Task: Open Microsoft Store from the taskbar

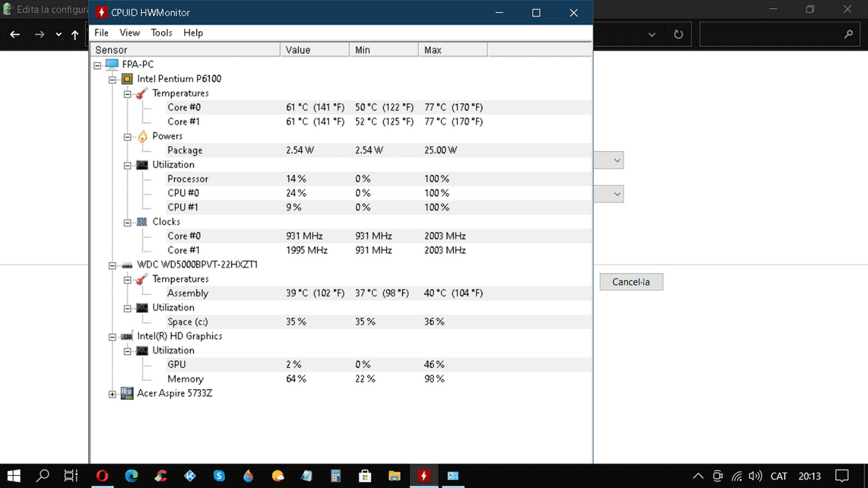Action: [365, 476]
